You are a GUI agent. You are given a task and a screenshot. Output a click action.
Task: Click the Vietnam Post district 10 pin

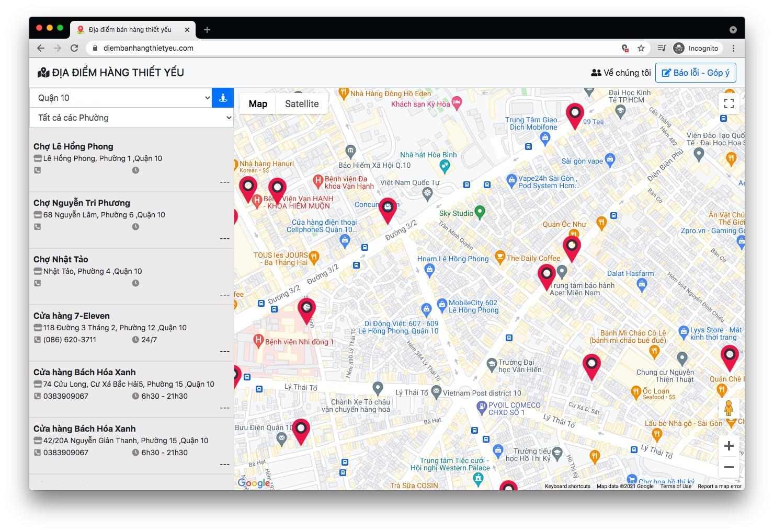coord(436,391)
